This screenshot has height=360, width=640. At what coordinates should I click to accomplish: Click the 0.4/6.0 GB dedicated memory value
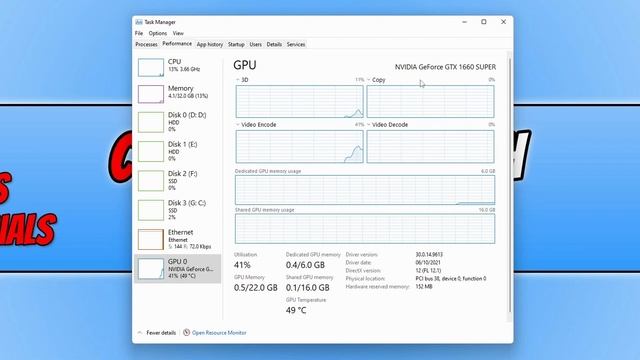coord(305,265)
